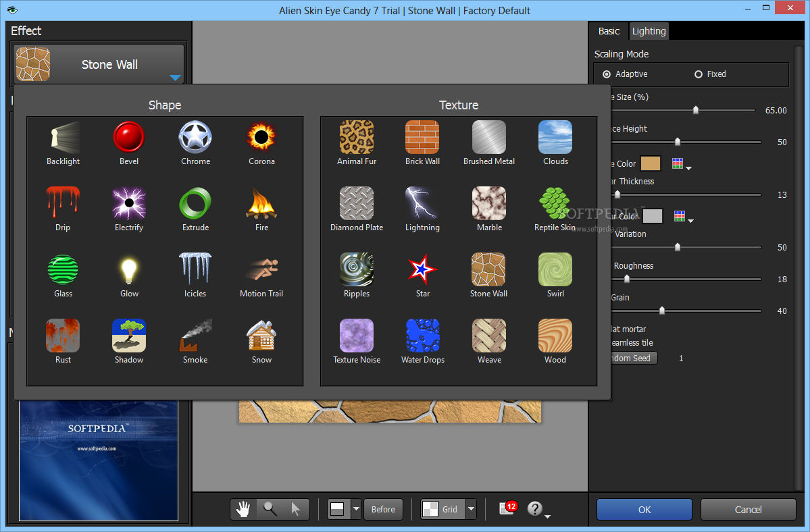The width and height of the screenshot is (810, 532).
Task: Click the Stone Size slider track
Action: [683, 110]
